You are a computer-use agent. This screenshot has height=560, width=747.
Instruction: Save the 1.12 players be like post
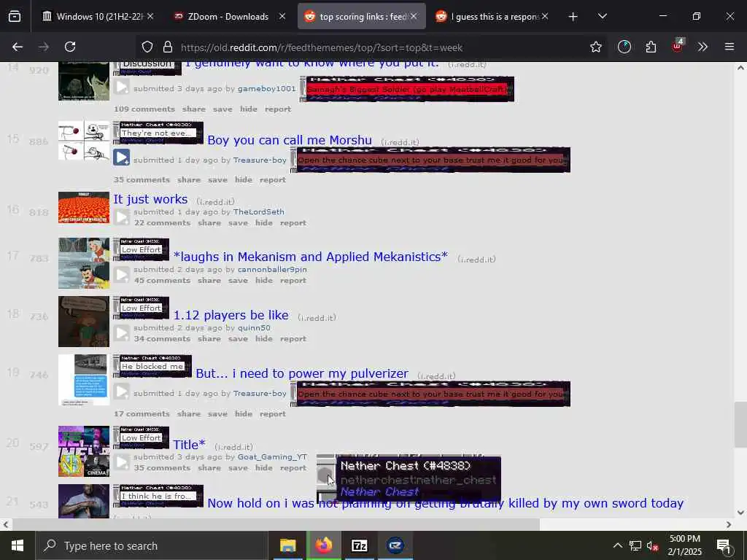point(238,339)
